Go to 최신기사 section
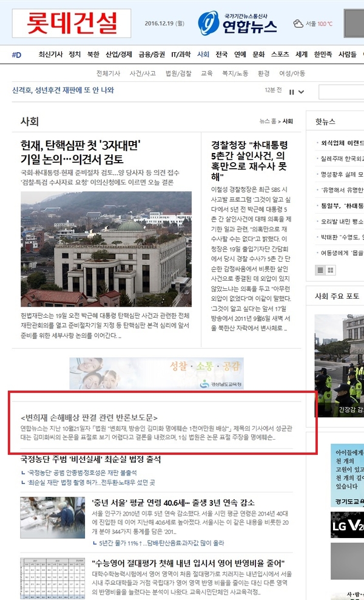 click(x=50, y=54)
